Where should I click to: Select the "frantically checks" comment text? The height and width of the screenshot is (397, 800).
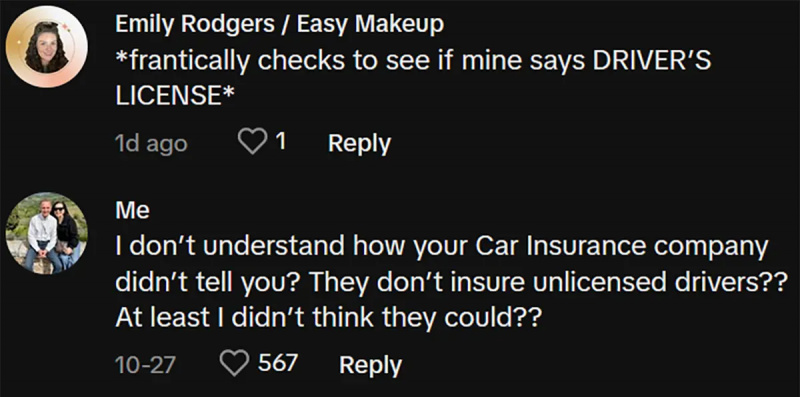point(413,78)
